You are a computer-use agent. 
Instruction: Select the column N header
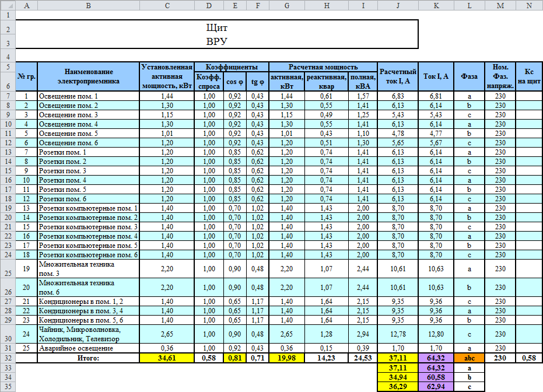528,5
